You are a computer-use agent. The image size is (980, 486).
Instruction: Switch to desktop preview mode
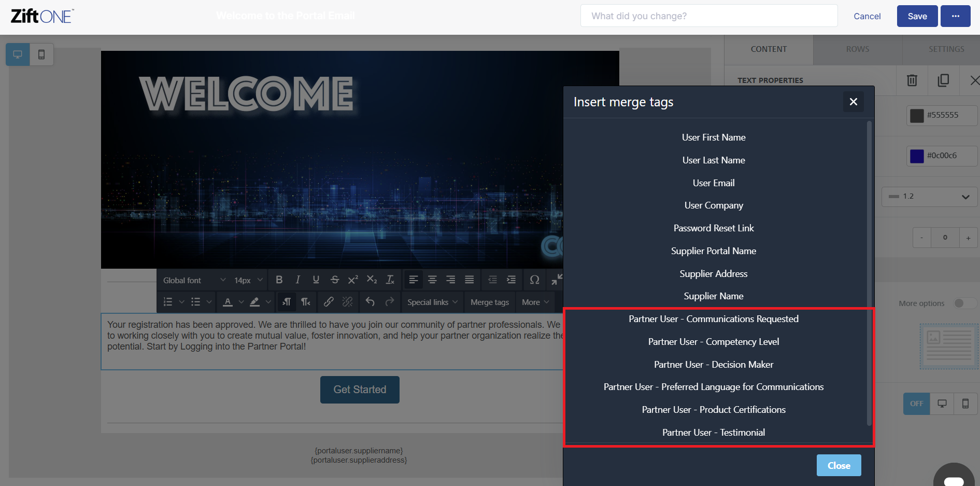point(18,54)
